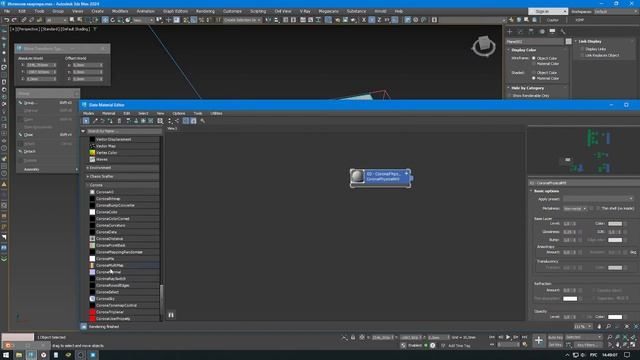Open the File menu in 3ds Max
This screenshot has height=360, width=640.
tap(7, 11)
